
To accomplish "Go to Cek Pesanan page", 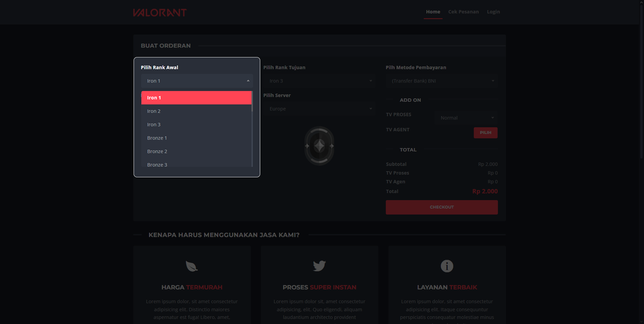I will (x=463, y=12).
